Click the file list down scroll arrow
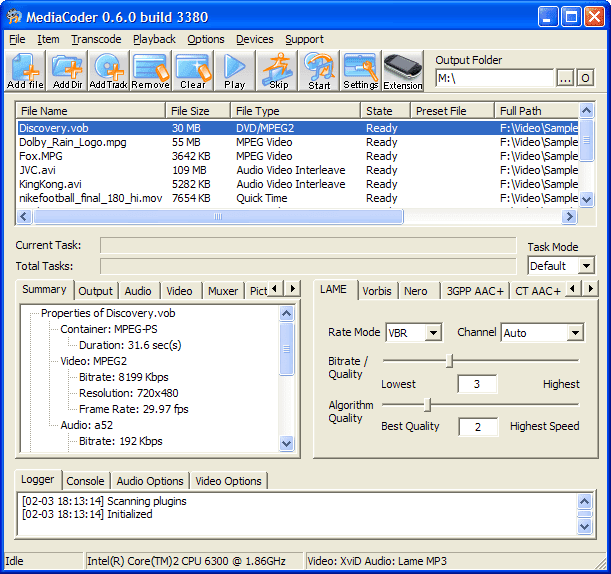The width and height of the screenshot is (611, 574). point(586,200)
